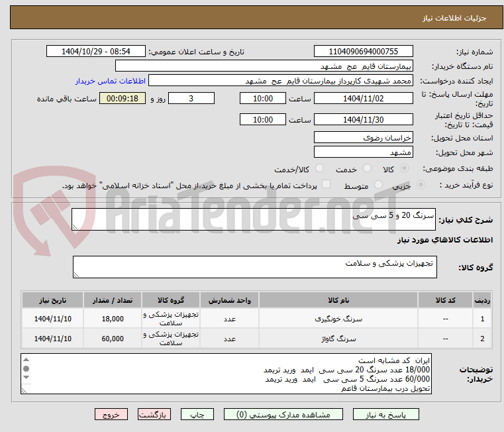Viewport: 504px width, 432px height.
Task: Click the تعداد / مقدار column header
Action: [113, 300]
